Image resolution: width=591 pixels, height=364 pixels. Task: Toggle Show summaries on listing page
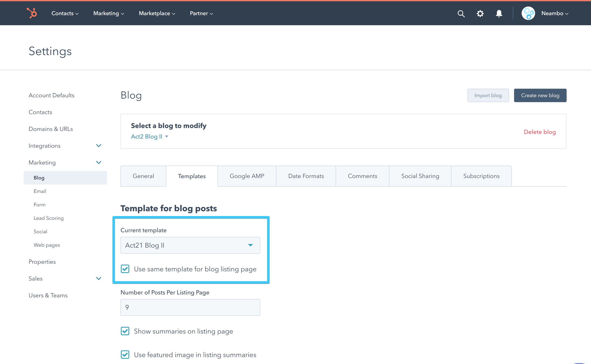(x=125, y=331)
